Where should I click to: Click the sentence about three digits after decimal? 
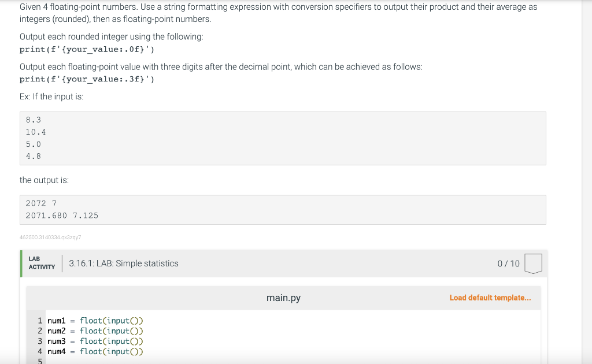[x=221, y=67]
